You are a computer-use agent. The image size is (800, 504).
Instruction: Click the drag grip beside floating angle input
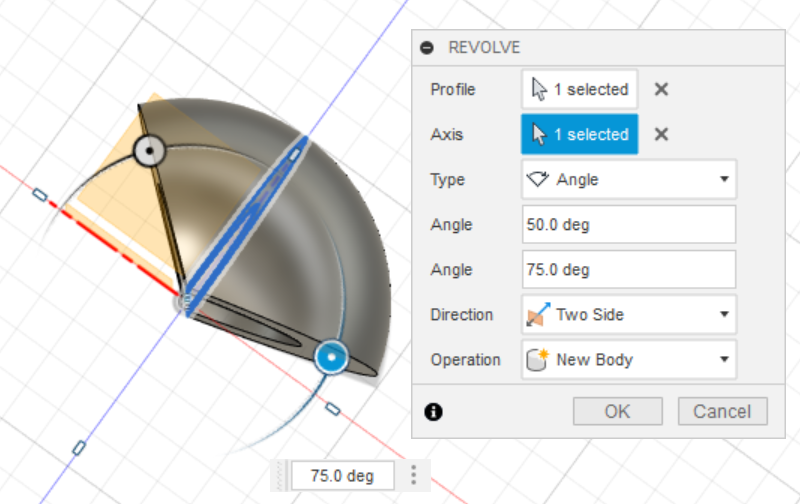pos(279,475)
